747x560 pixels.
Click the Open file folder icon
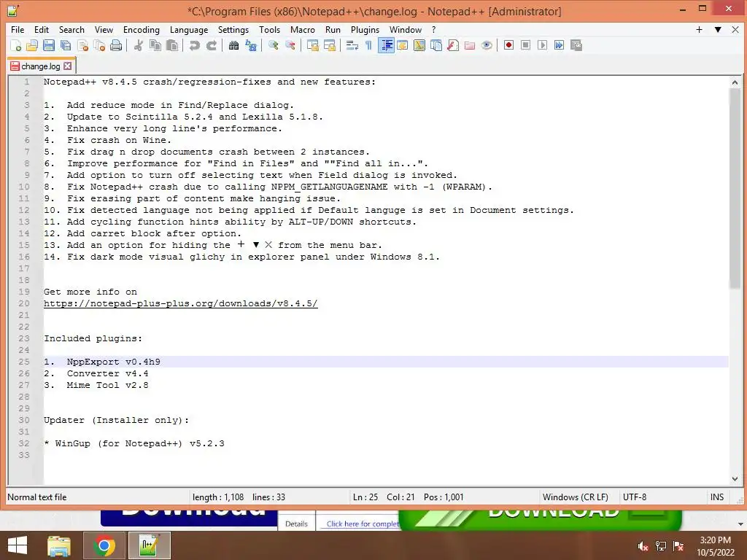(32, 45)
